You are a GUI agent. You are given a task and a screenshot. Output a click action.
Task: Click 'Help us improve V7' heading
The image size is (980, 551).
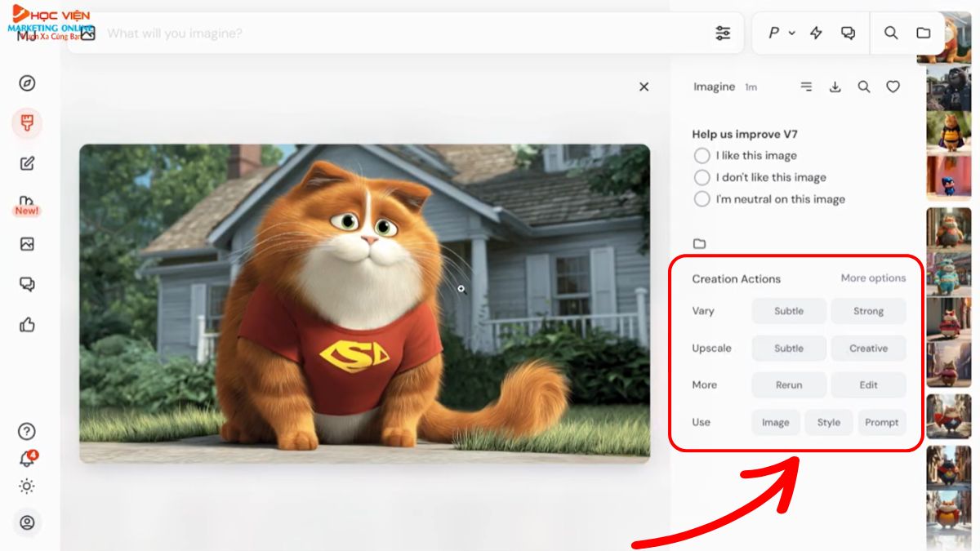coord(745,134)
